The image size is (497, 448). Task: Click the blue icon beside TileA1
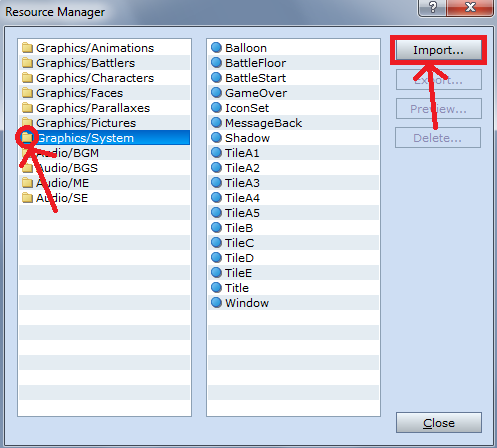click(216, 153)
